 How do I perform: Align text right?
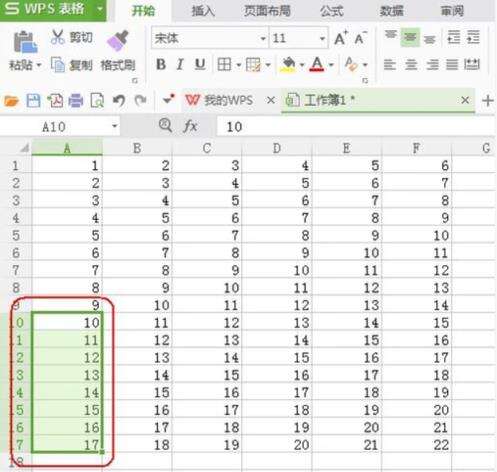click(x=432, y=64)
